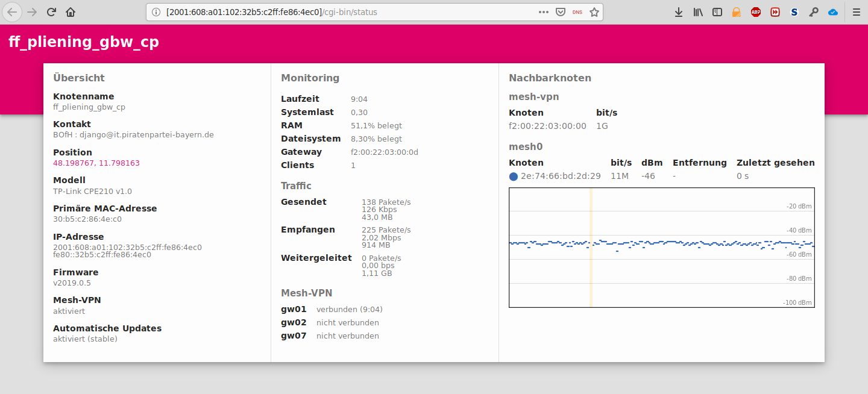Open the Firefox hamburger menu

click(856, 12)
